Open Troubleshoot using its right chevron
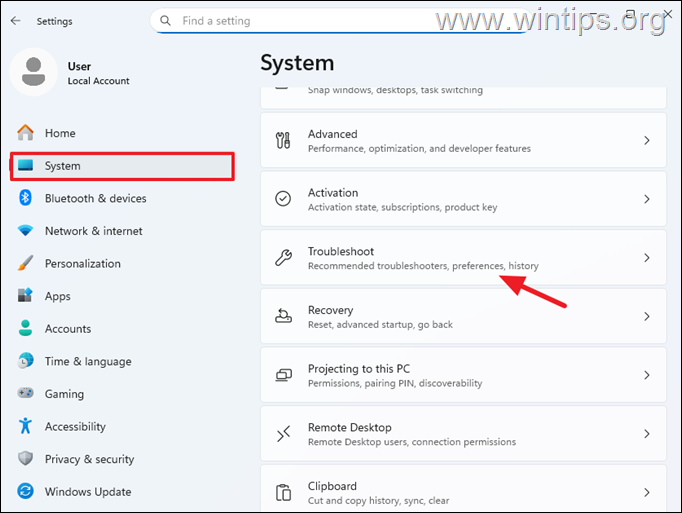 click(647, 258)
